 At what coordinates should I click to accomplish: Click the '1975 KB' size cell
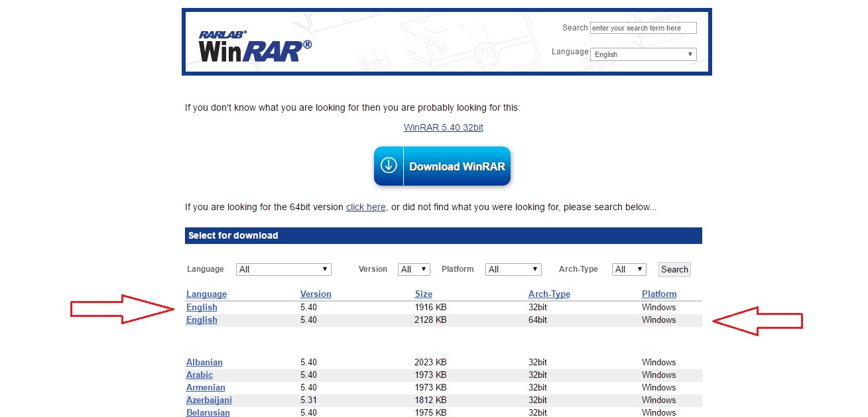pos(431,412)
